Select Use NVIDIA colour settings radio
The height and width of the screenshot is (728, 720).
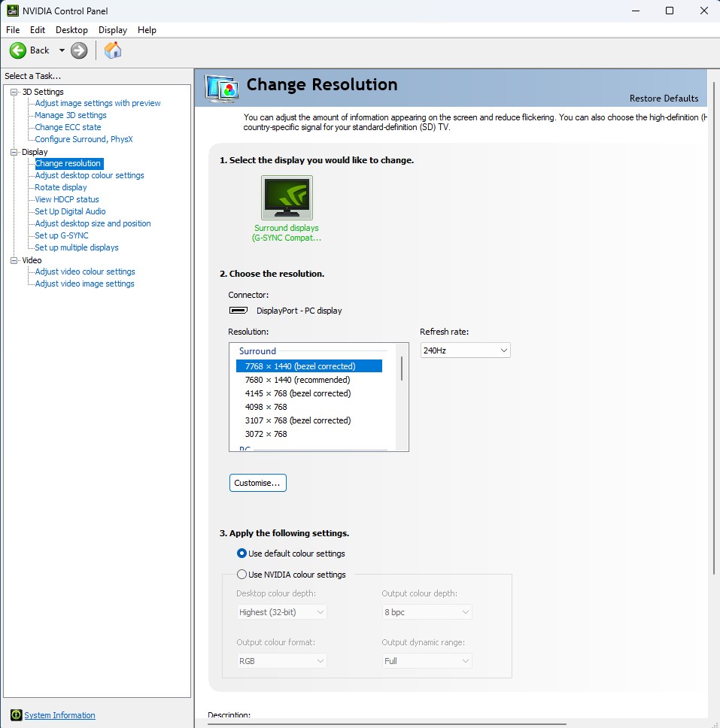tap(242, 575)
